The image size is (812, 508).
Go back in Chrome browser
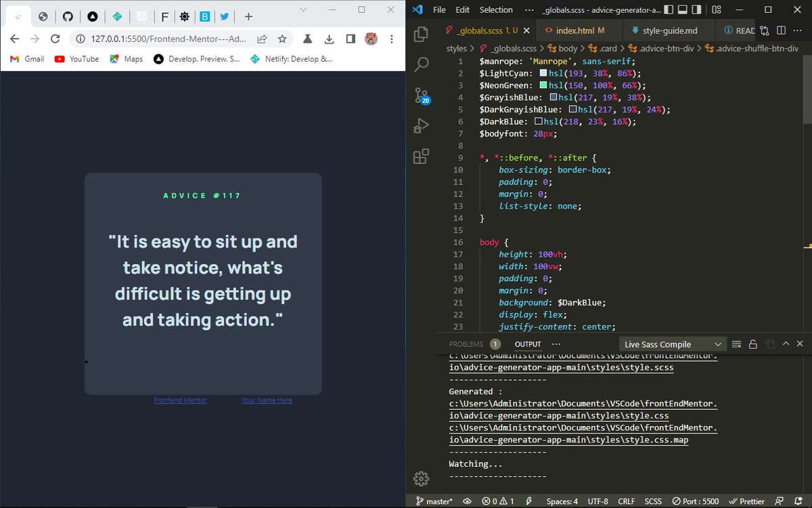click(15, 39)
